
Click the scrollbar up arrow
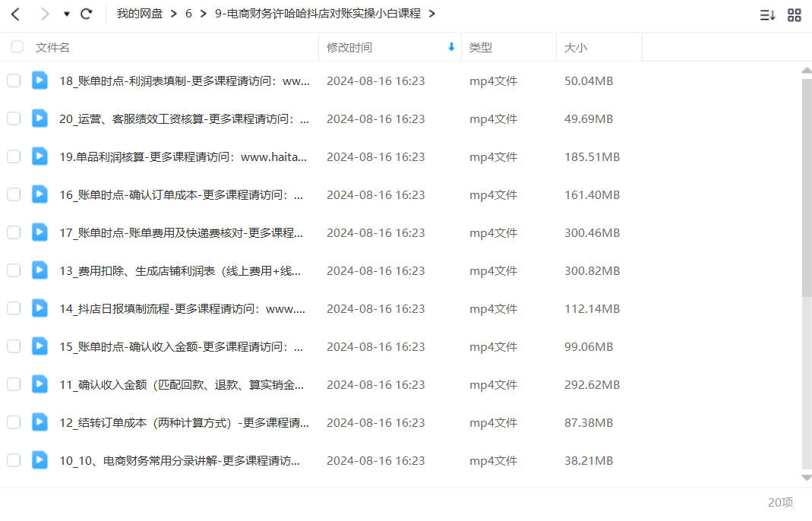coord(807,71)
